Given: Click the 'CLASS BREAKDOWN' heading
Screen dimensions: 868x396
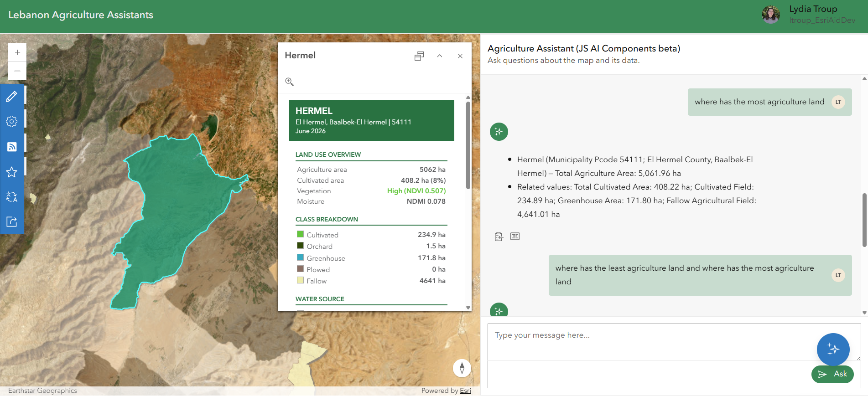Looking at the screenshot, I should (x=327, y=219).
